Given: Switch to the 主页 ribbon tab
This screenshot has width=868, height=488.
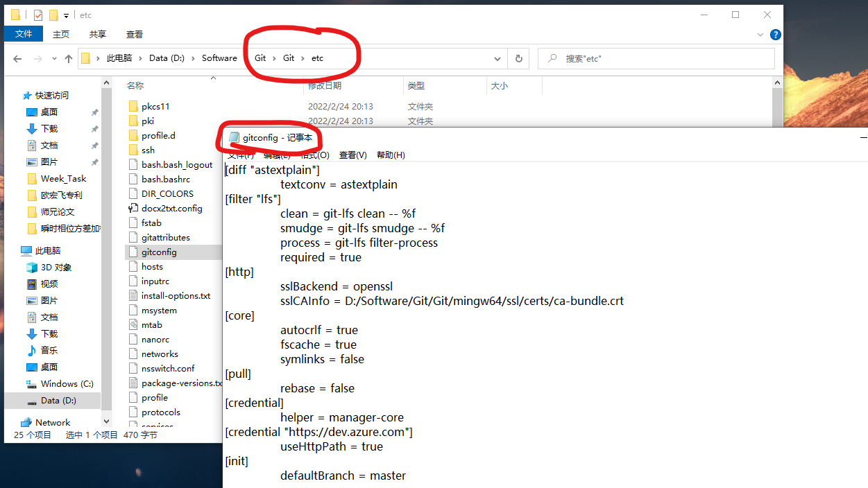Looking at the screenshot, I should coord(61,34).
